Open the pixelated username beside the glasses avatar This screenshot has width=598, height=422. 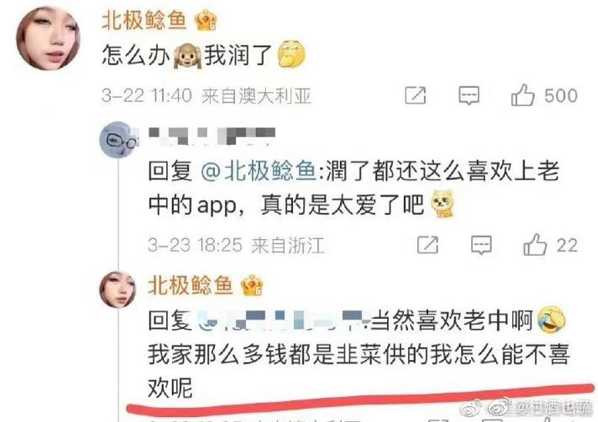point(212,136)
